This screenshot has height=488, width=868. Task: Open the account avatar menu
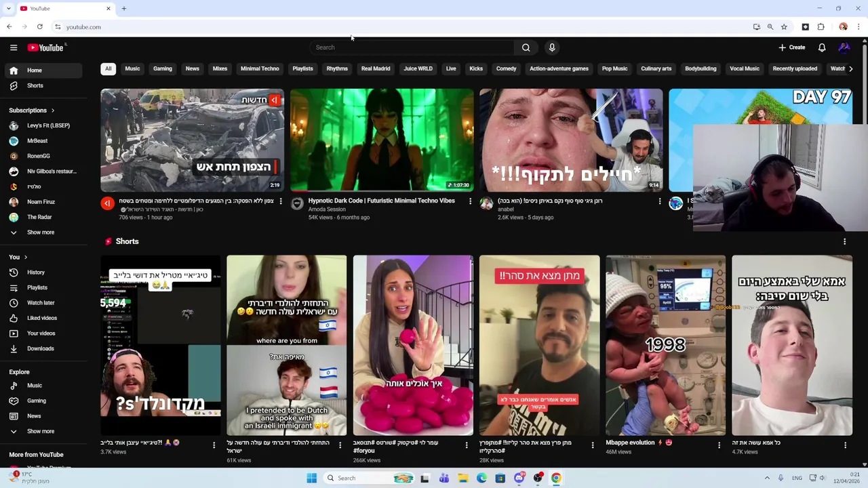pos(844,47)
